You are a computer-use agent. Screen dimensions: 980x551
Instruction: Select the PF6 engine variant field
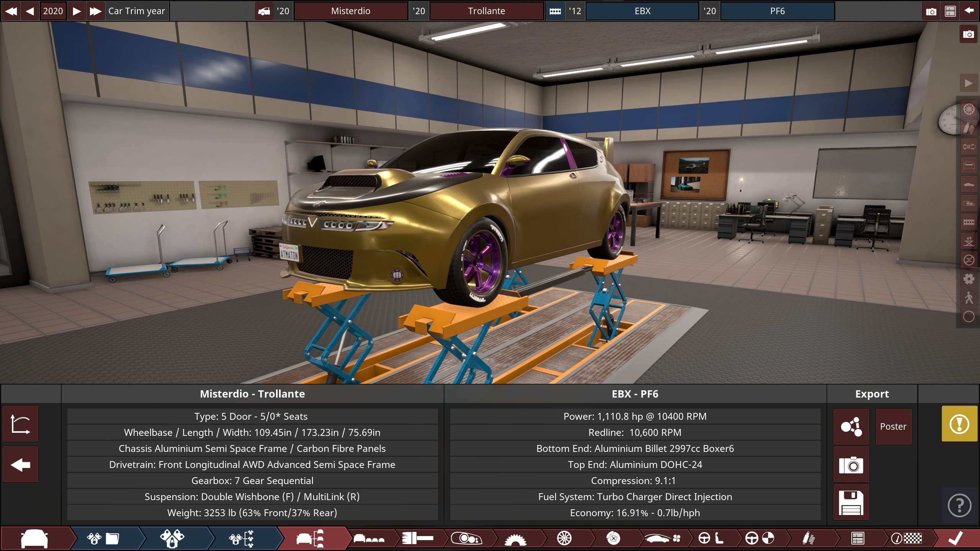tap(777, 11)
